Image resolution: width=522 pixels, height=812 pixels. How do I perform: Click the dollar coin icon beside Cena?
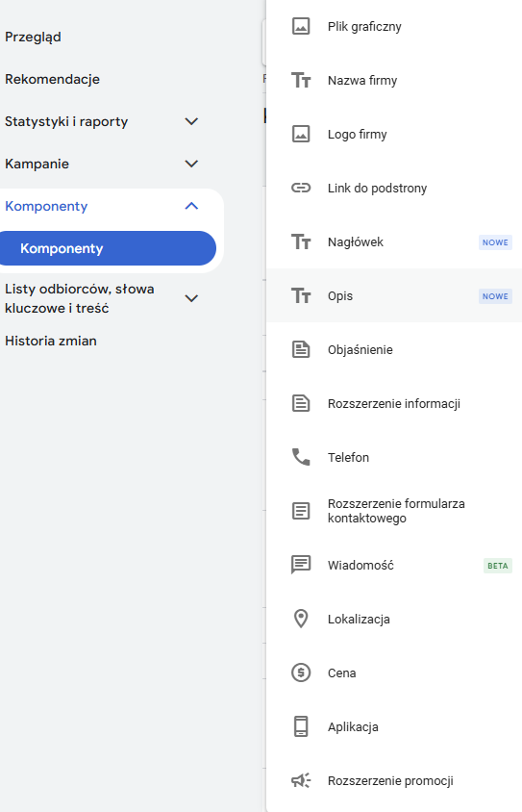(301, 672)
